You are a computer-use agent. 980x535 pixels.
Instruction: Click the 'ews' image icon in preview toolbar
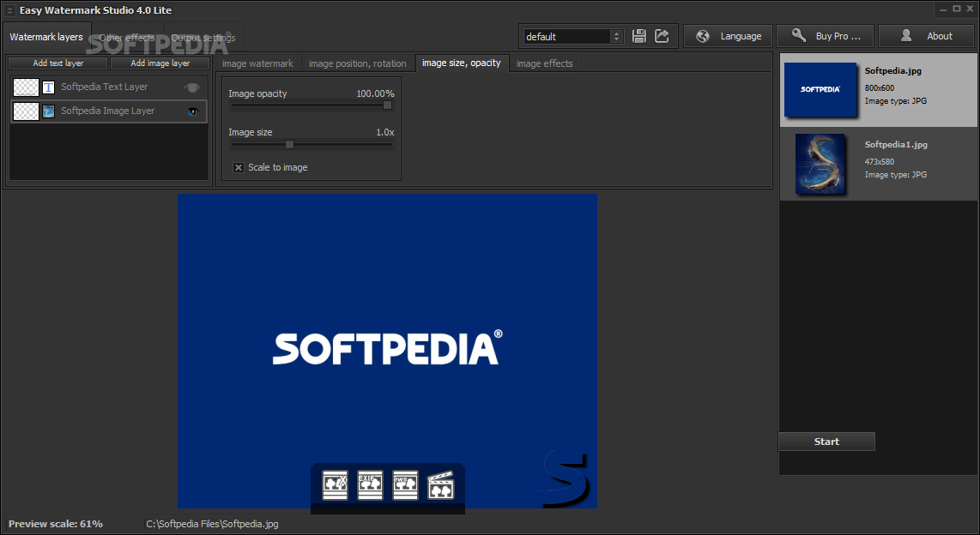tap(405, 485)
